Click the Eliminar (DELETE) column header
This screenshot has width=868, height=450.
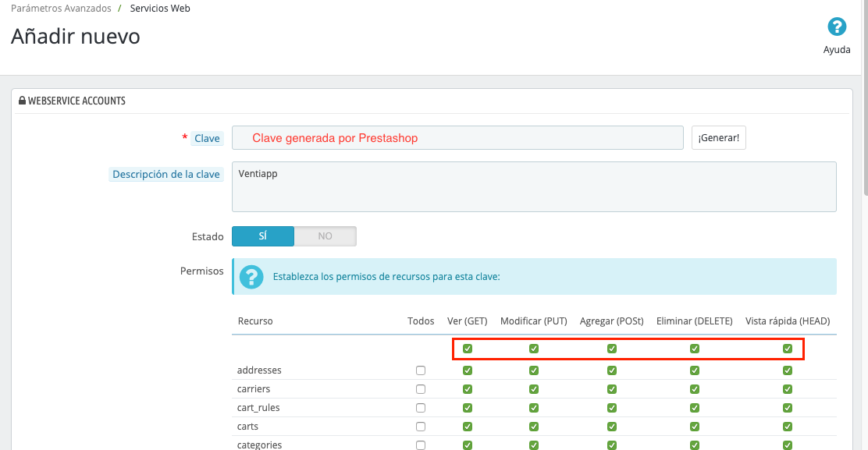[694, 321]
